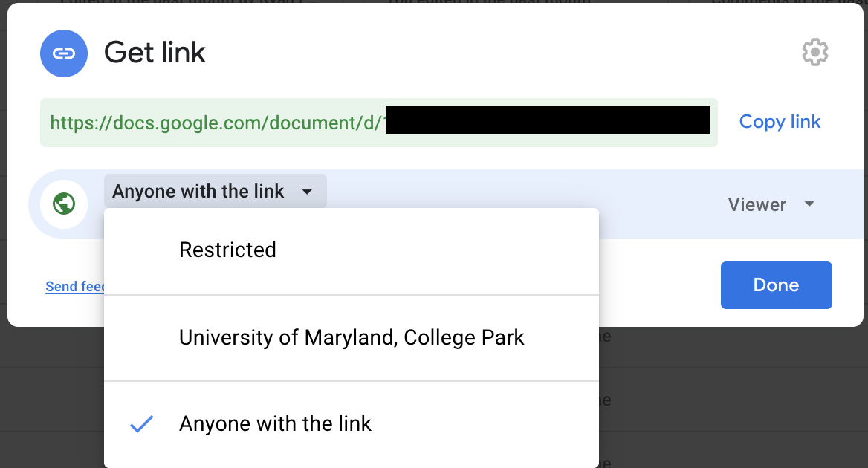
Task: Click the blue chain link icon
Action: (x=64, y=53)
